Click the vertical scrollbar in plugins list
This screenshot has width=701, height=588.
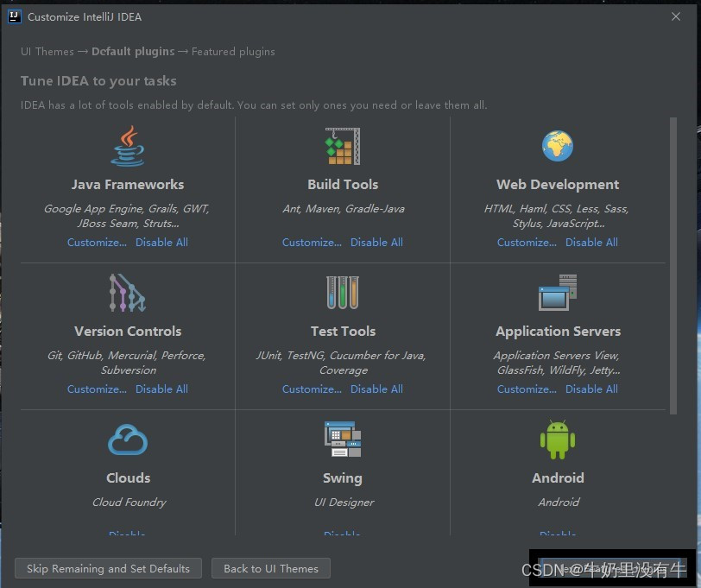(673, 266)
